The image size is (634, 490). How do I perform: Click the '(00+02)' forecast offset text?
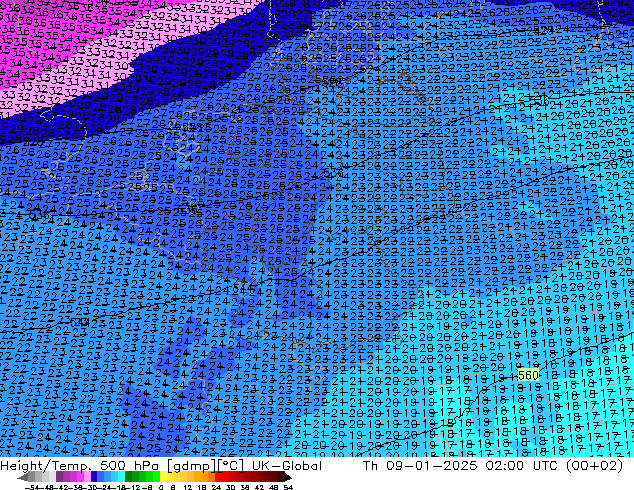pyautogui.click(x=595, y=466)
